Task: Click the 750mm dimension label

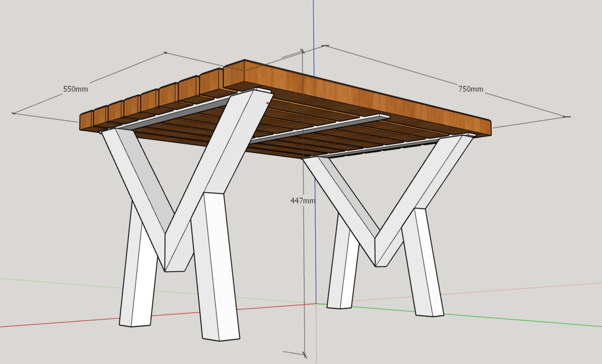Action: pyautogui.click(x=471, y=89)
